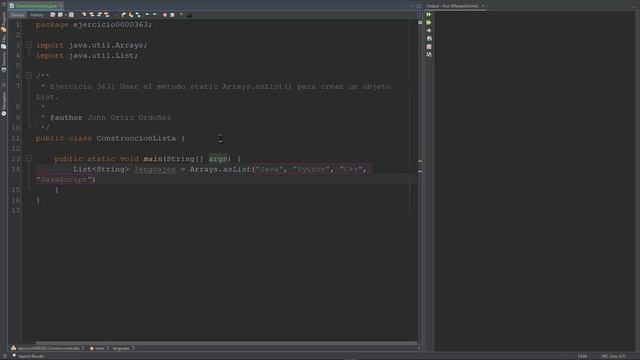The width and height of the screenshot is (640, 360).
Task: Maximize the editor window using top-right icon
Action: (419, 6)
